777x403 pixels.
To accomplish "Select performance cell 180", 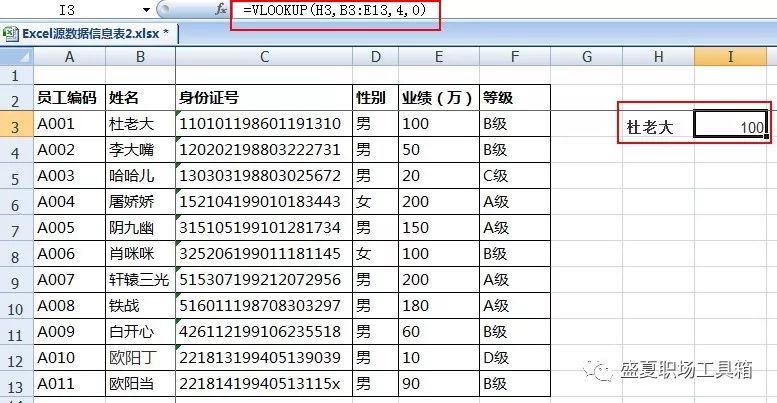I will click(439, 306).
